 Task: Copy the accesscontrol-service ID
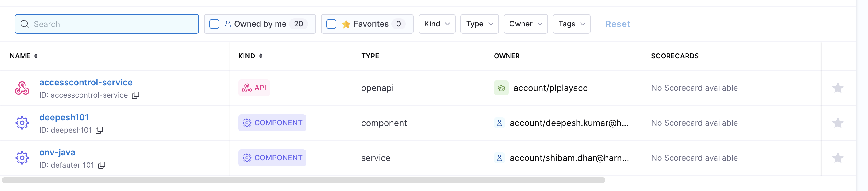[x=135, y=95]
